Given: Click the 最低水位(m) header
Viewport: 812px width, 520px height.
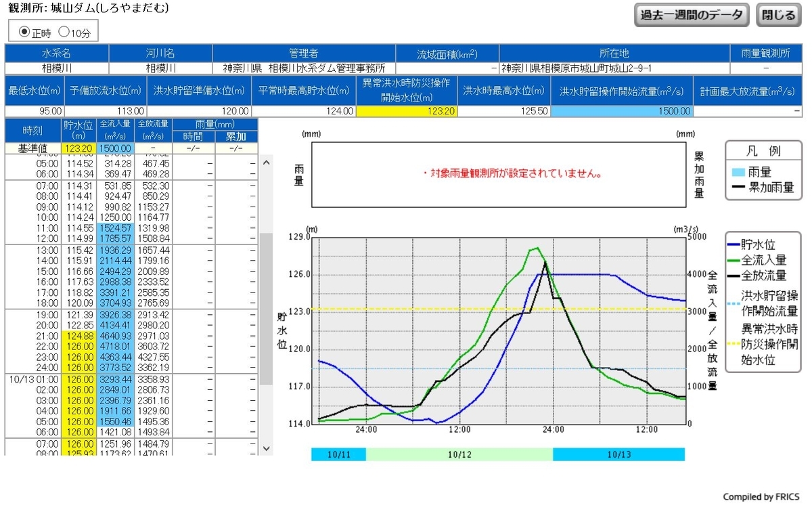Looking at the screenshot, I should click(35, 91).
